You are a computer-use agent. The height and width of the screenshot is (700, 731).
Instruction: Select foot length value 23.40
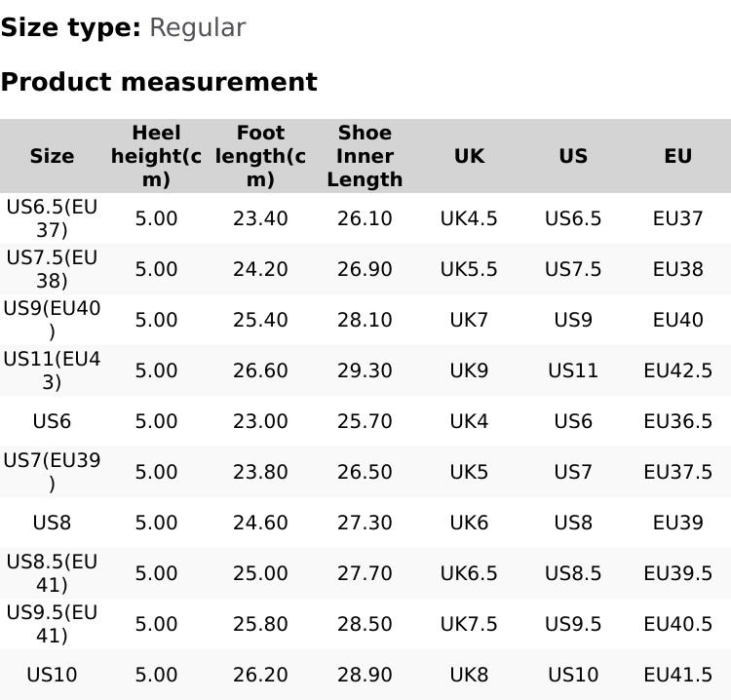[x=260, y=218]
